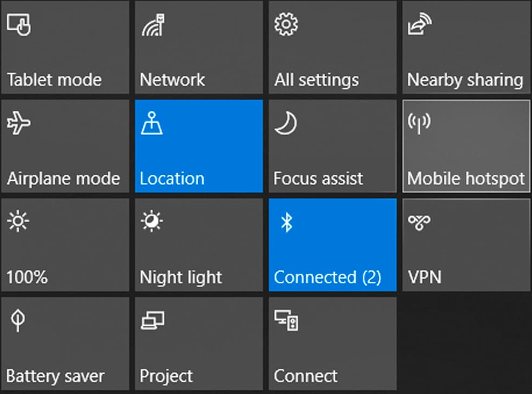This screenshot has height=394, width=532.
Task: Click the Location pin icon
Action: (152, 124)
